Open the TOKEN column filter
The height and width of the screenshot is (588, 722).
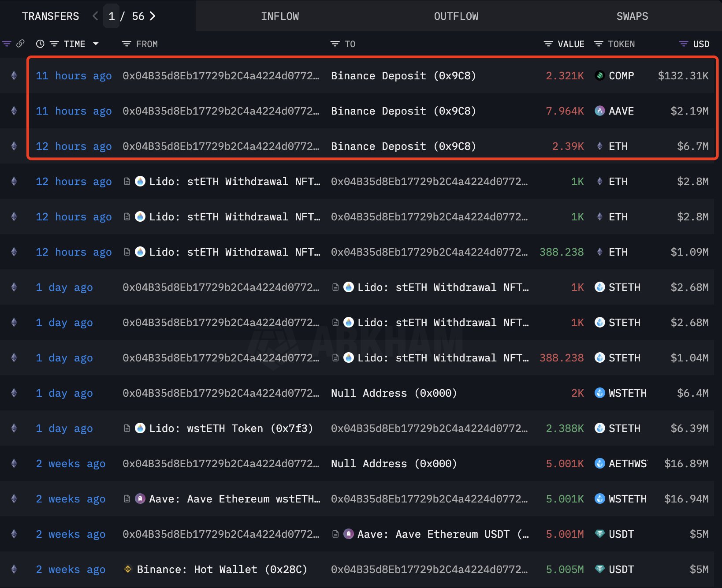[598, 44]
